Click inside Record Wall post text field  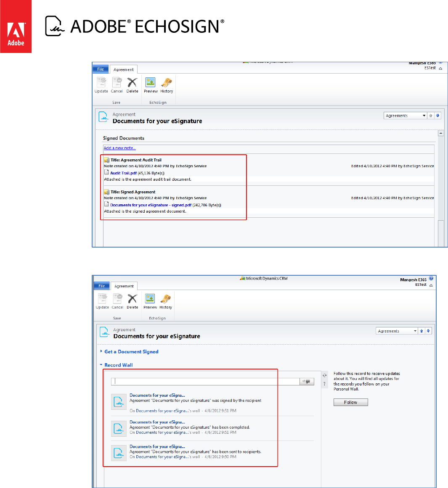(x=205, y=382)
